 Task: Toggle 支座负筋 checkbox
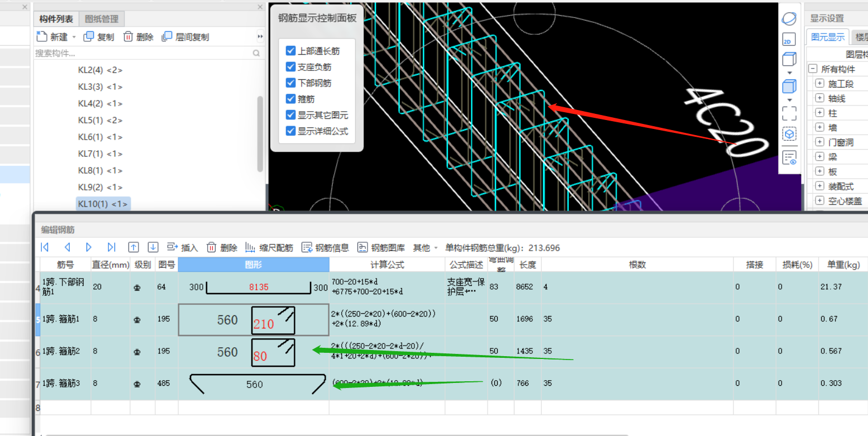tap(290, 67)
